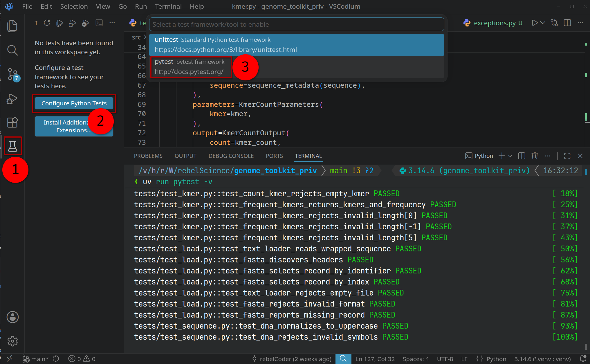Open the Manage settings gear
Screen dimensions: 590x364
coord(12,341)
